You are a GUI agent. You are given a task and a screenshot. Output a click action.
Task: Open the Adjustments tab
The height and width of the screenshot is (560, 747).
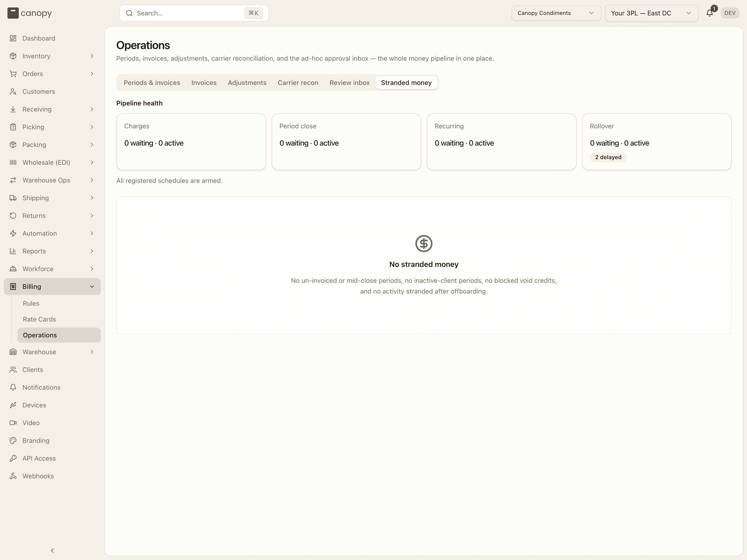click(x=247, y=83)
